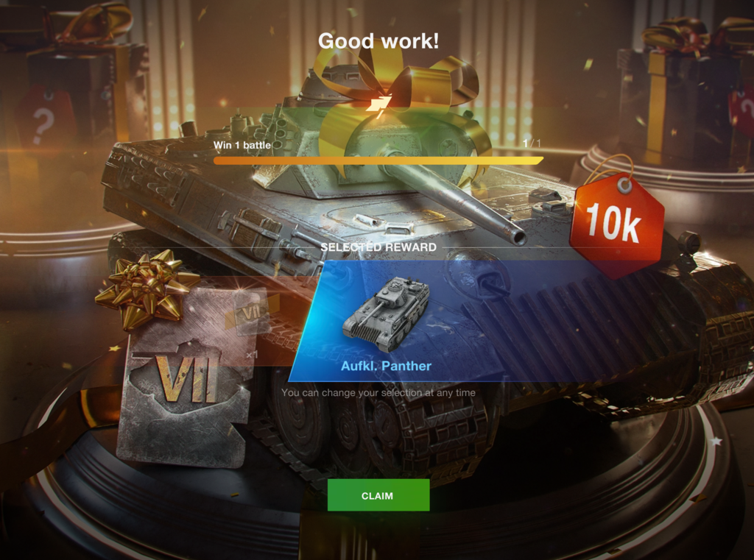Image resolution: width=754 pixels, height=560 pixels.
Task: Choose the small faded VII x1 reward
Action: [x=250, y=317]
